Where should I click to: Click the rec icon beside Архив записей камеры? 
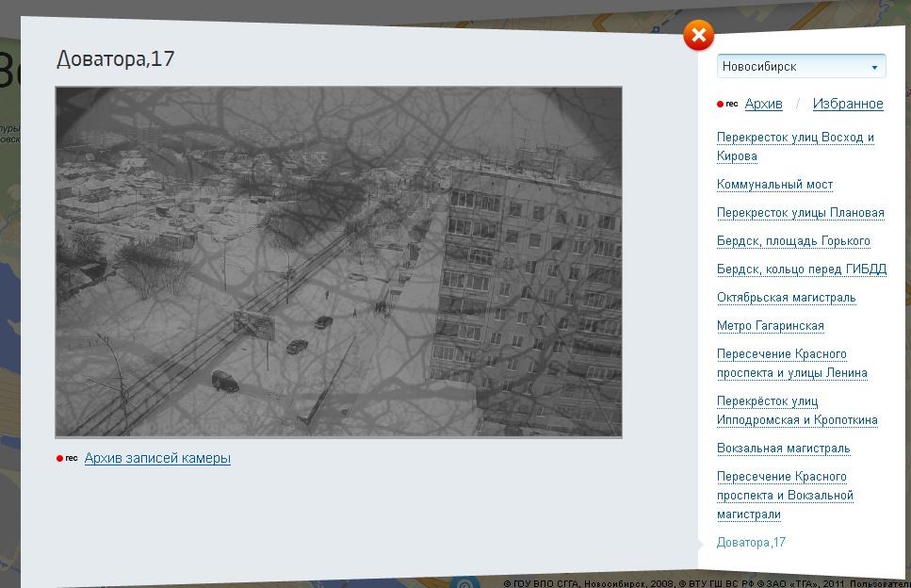(67, 458)
